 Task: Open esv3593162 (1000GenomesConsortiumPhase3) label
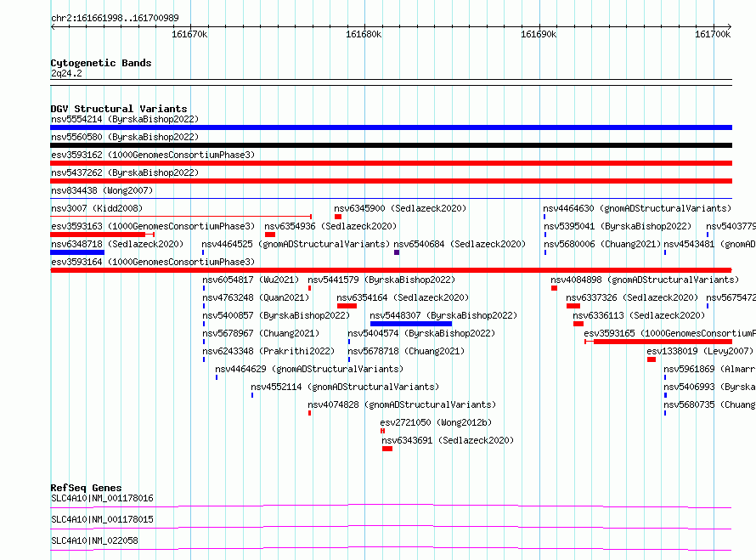(x=153, y=155)
